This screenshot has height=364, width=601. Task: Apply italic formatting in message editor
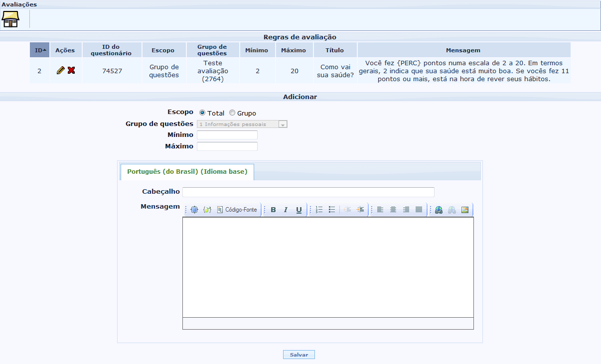286,210
